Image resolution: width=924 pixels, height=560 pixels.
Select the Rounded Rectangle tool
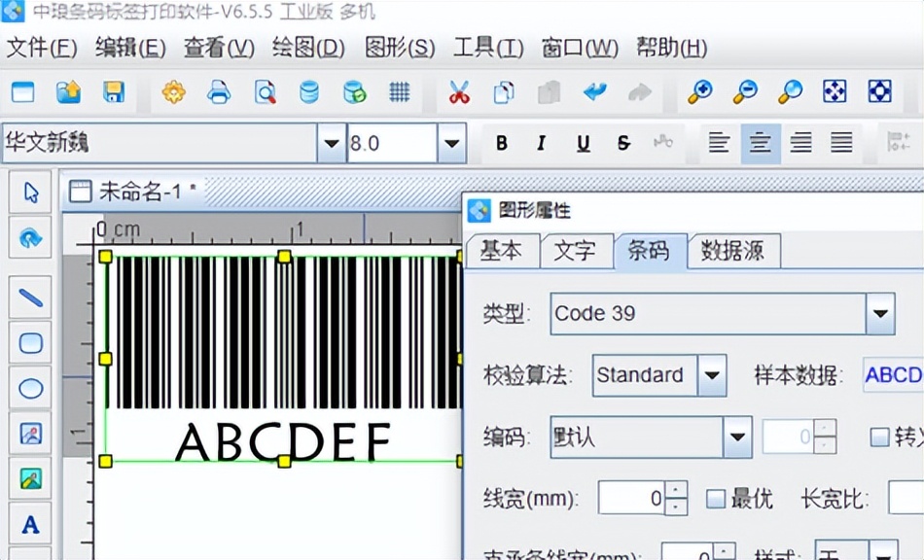pos(31,343)
